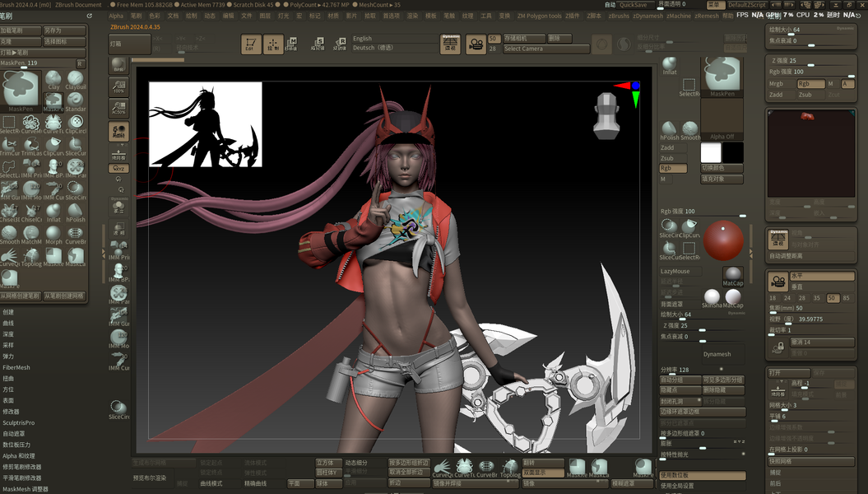Select the Clay brush icon

53,79
